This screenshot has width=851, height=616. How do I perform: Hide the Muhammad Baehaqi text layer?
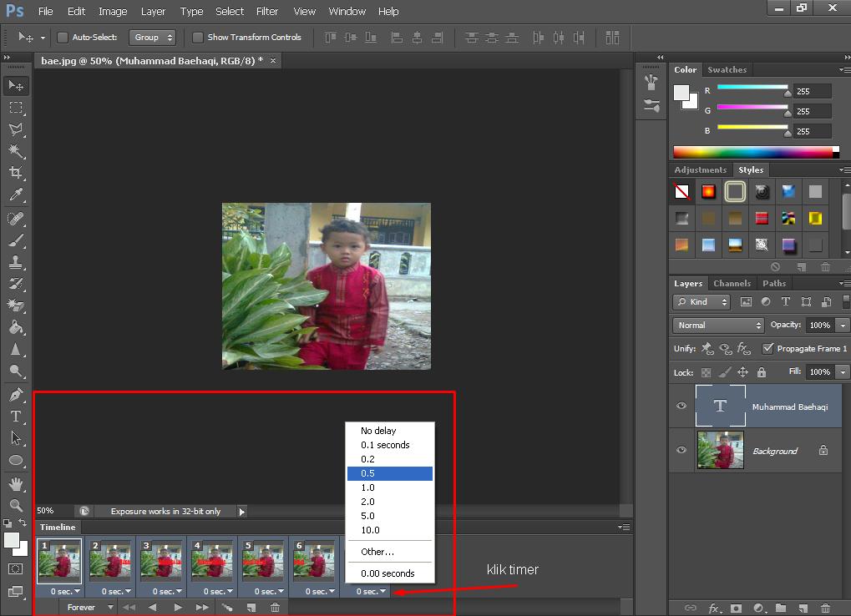pos(681,406)
